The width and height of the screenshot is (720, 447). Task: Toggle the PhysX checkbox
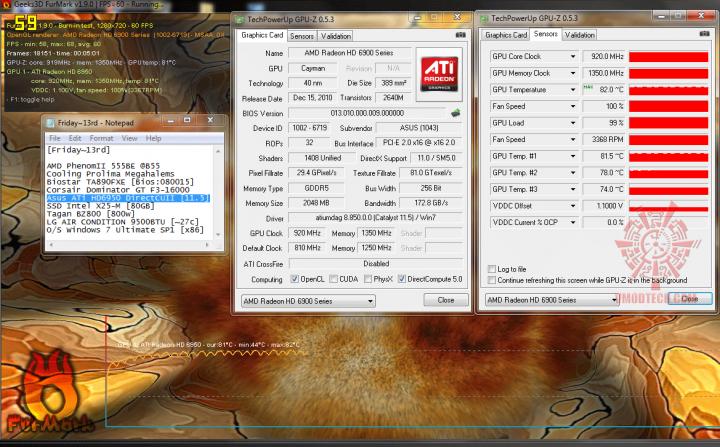click(x=368, y=279)
